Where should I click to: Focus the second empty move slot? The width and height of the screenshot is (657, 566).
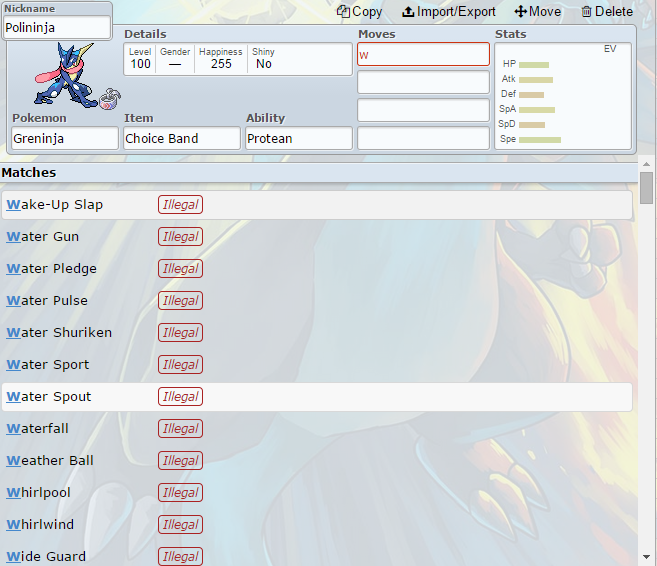(423, 82)
